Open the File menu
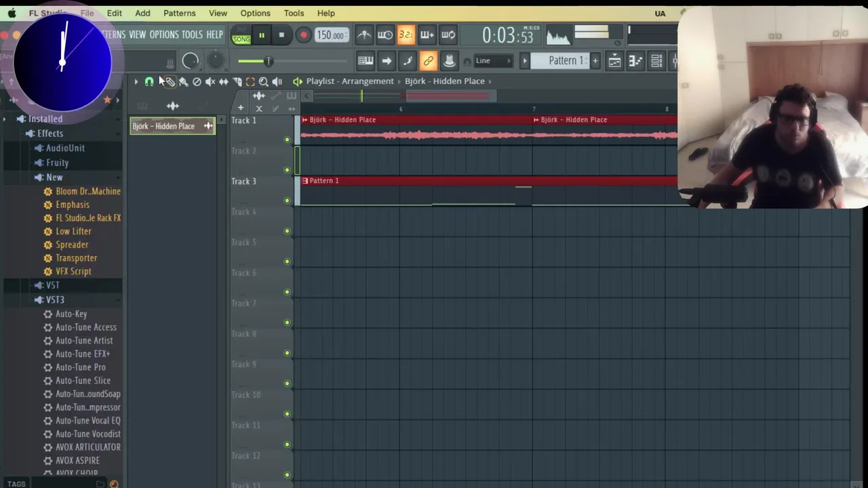The width and height of the screenshot is (868, 488). coord(87,13)
